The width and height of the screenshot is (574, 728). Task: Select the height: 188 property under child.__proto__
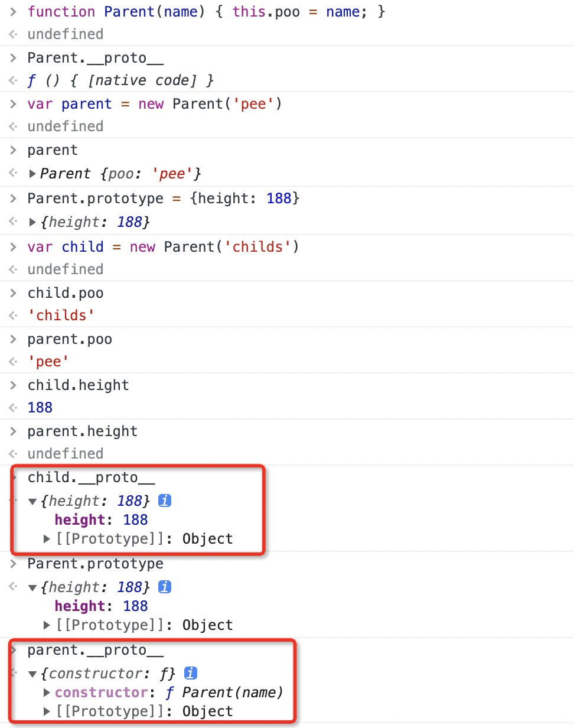101,520
